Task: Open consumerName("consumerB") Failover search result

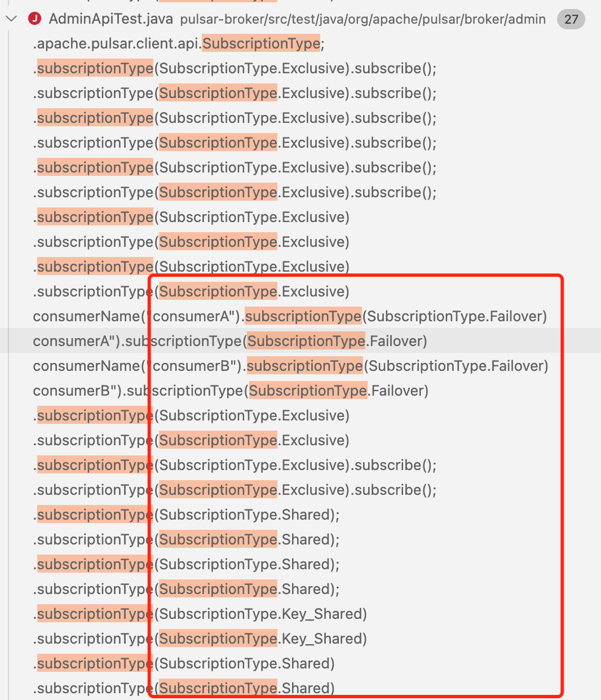Action: coord(290,366)
